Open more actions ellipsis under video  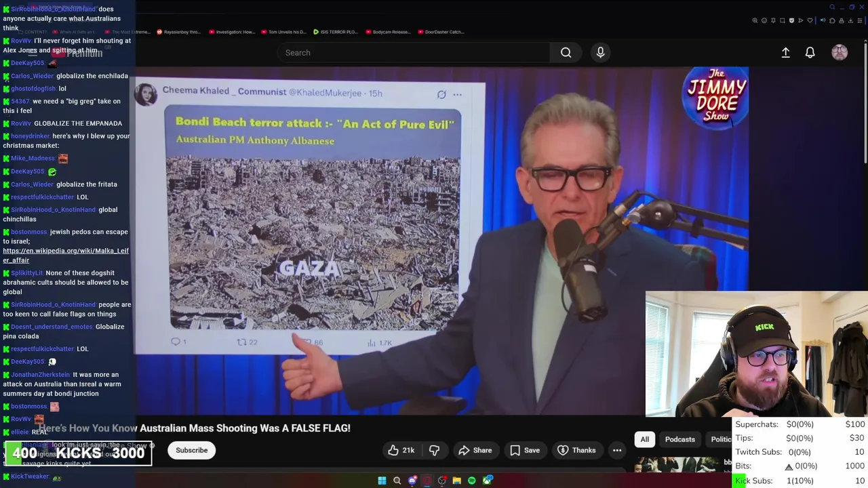[616, 450]
